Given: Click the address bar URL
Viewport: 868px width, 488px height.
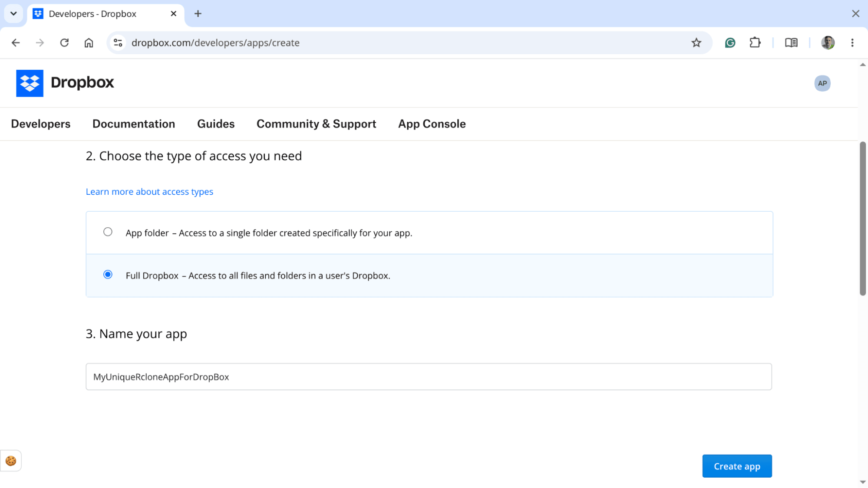Looking at the screenshot, I should pos(215,43).
